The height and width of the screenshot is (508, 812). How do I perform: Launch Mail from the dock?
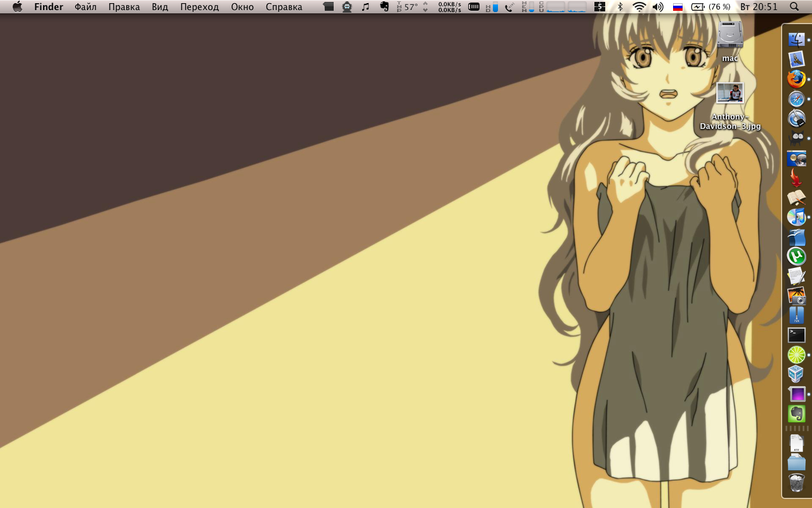pyautogui.click(x=796, y=59)
